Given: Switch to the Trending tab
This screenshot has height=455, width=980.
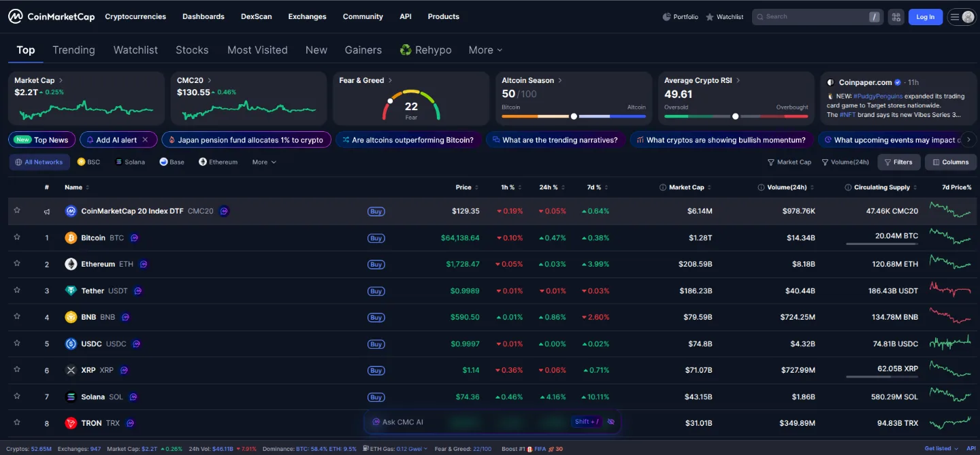Looking at the screenshot, I should point(73,50).
